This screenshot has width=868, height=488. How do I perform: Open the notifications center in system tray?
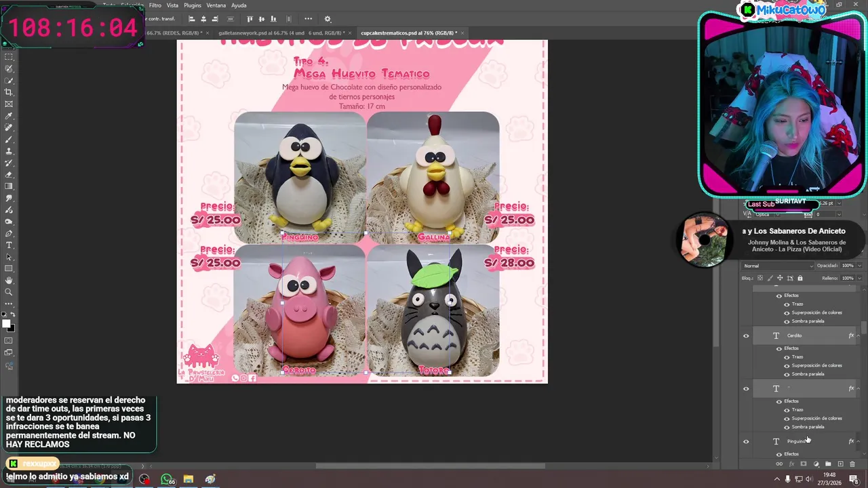pyautogui.click(x=853, y=479)
